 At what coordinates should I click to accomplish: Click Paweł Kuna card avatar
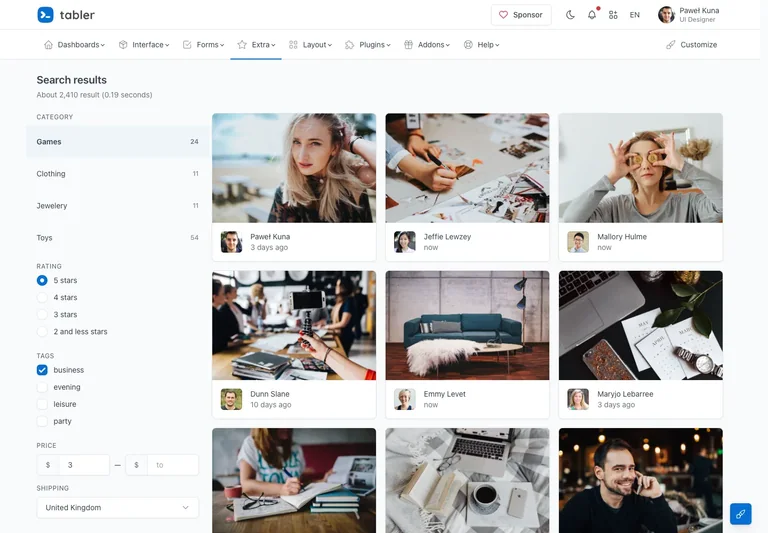[231, 242]
